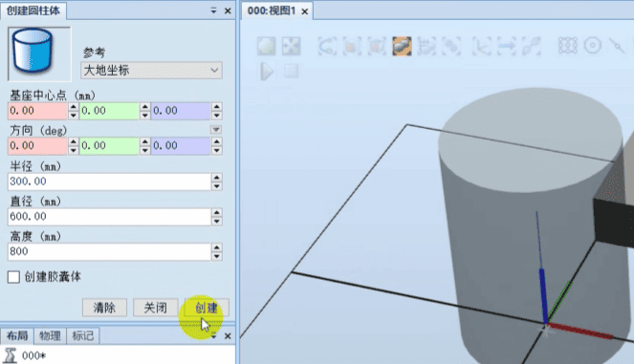Image resolution: width=634 pixels, height=364 pixels.
Task: Switch to the 布局 tab
Action: click(17, 335)
